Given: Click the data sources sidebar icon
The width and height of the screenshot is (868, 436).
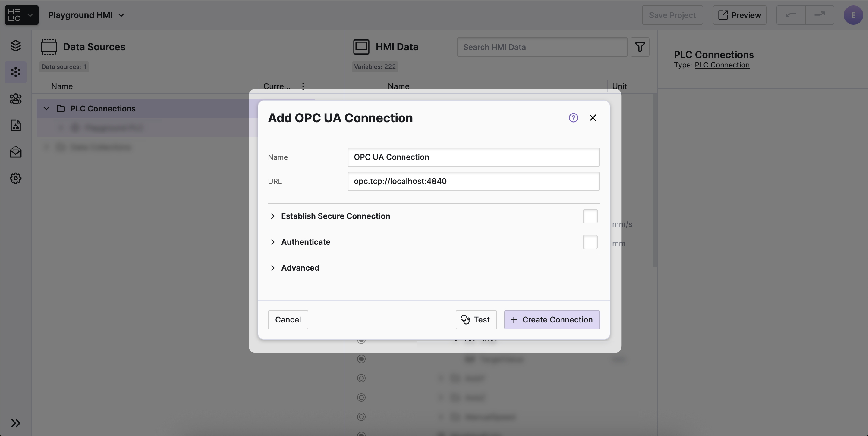Looking at the screenshot, I should point(15,72).
